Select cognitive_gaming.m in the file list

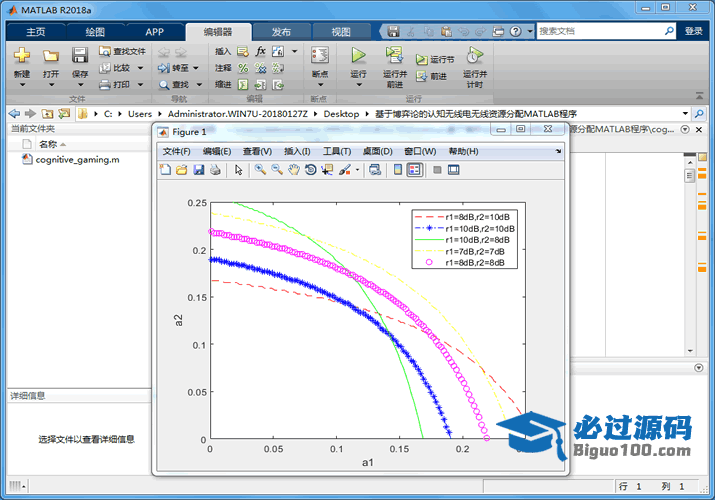click(x=78, y=160)
